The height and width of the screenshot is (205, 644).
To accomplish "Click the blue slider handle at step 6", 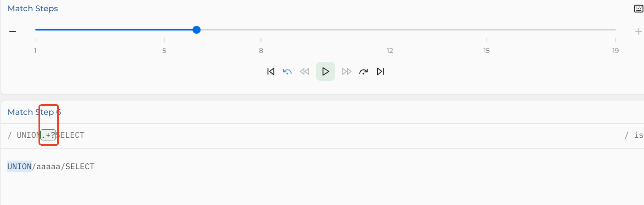I will 196,30.
